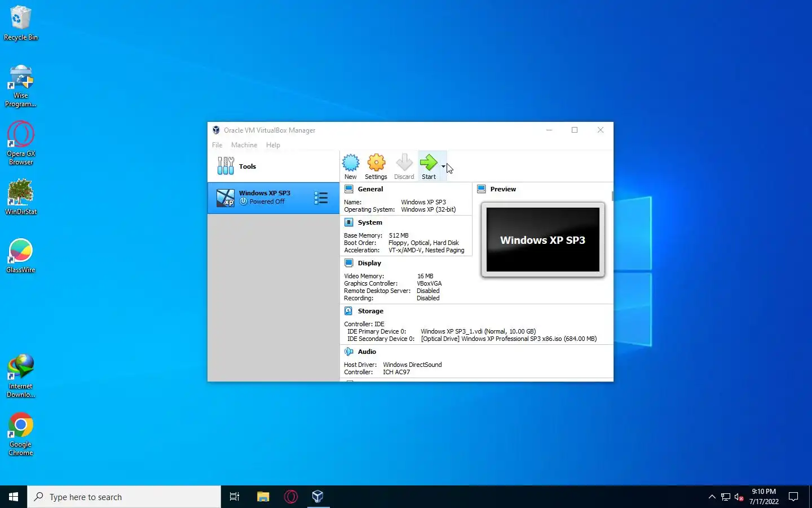Click the 16 MB video memory value
The image size is (812, 508).
(x=425, y=276)
